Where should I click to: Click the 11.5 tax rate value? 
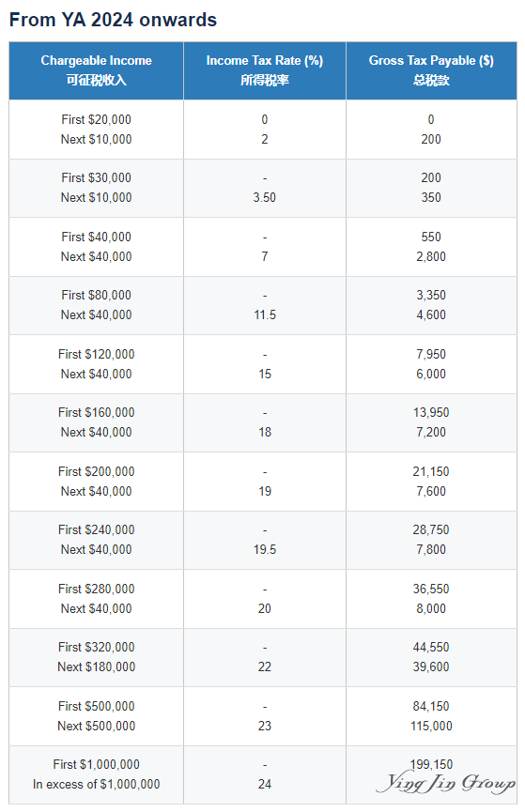pos(265,314)
